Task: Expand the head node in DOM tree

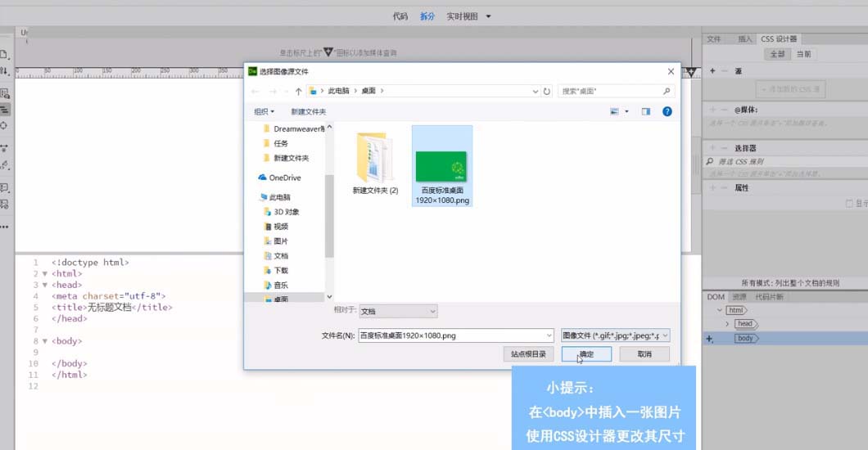Action: (x=726, y=324)
